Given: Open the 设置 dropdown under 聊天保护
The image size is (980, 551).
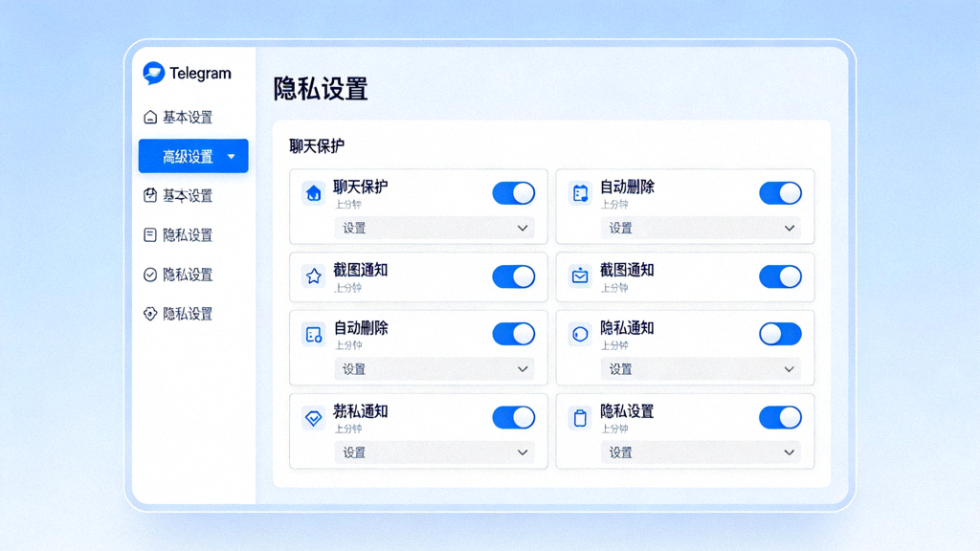Looking at the screenshot, I should pyautogui.click(x=435, y=228).
